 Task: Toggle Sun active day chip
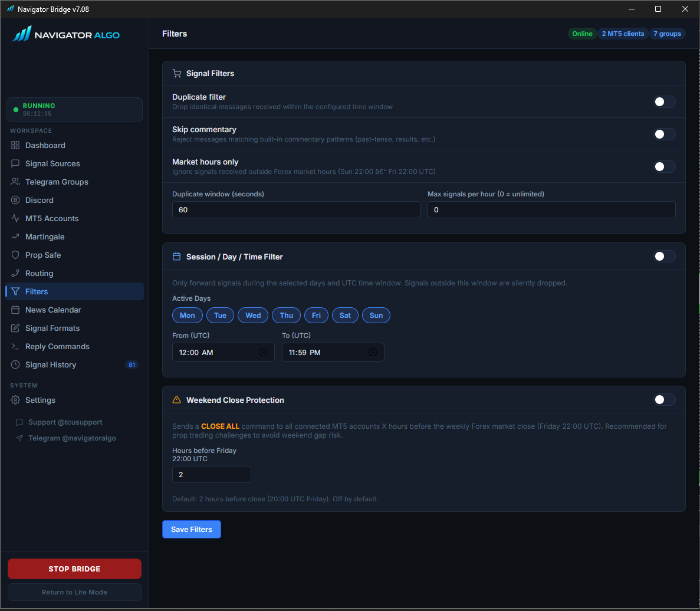[x=376, y=316]
